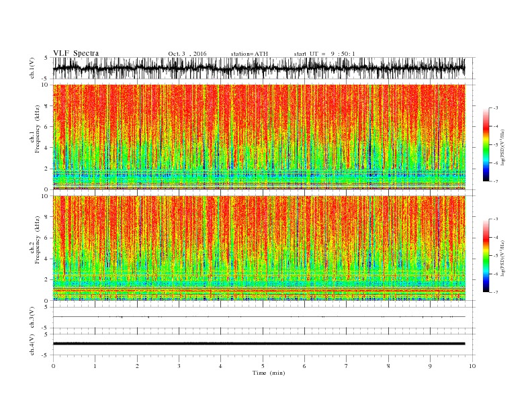This screenshot has width=532, height=411.
Task: Click time axis tick label "9"
Action: click(430, 366)
